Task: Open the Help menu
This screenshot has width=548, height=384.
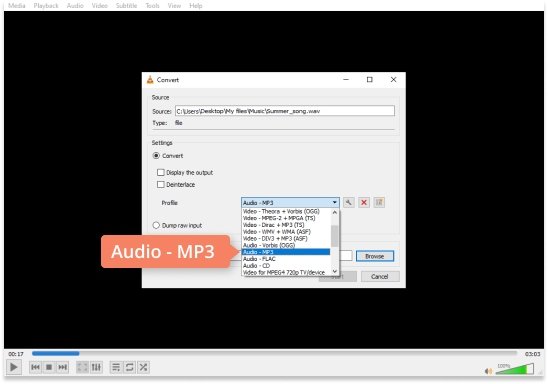Action: click(x=196, y=6)
